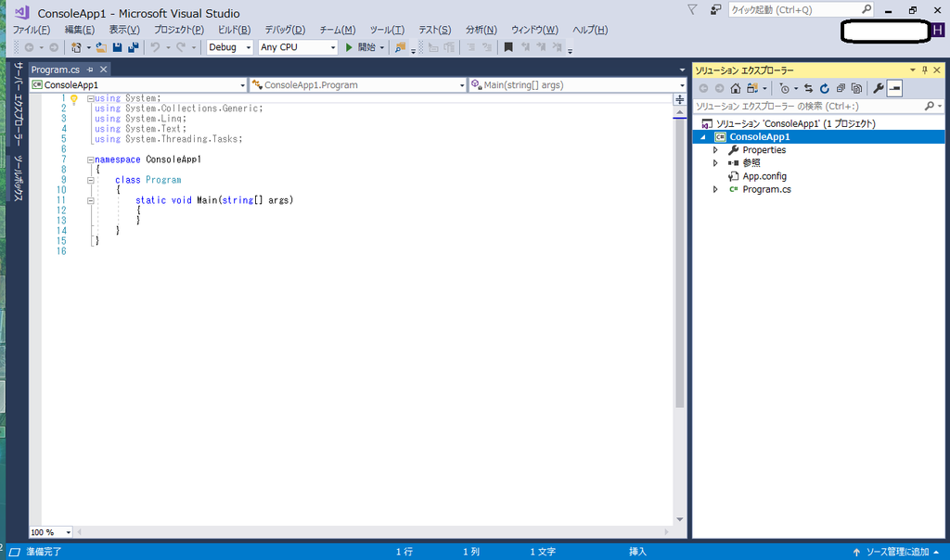The height and width of the screenshot is (560, 950).
Task: Click Sync with Active Document icon
Action: (808, 88)
